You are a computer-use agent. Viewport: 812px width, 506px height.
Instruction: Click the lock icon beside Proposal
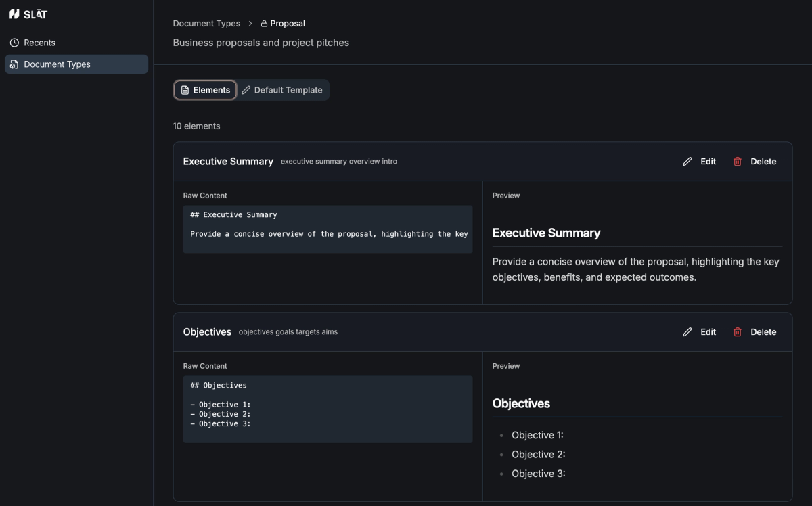point(264,24)
